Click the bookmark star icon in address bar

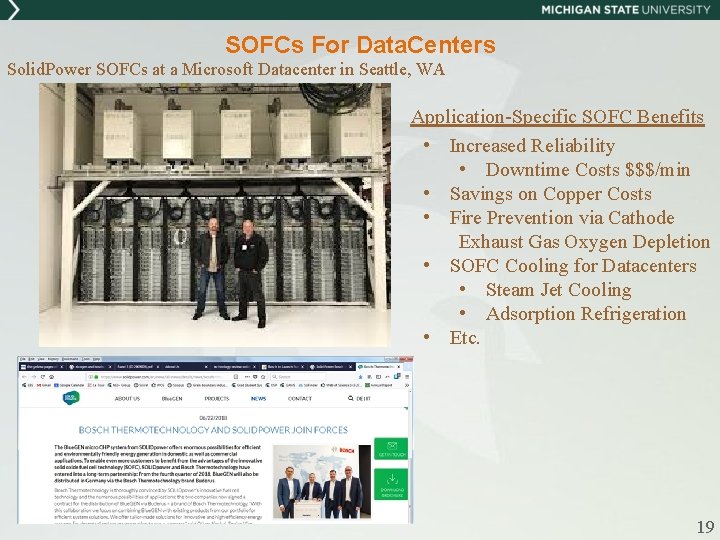264,377
